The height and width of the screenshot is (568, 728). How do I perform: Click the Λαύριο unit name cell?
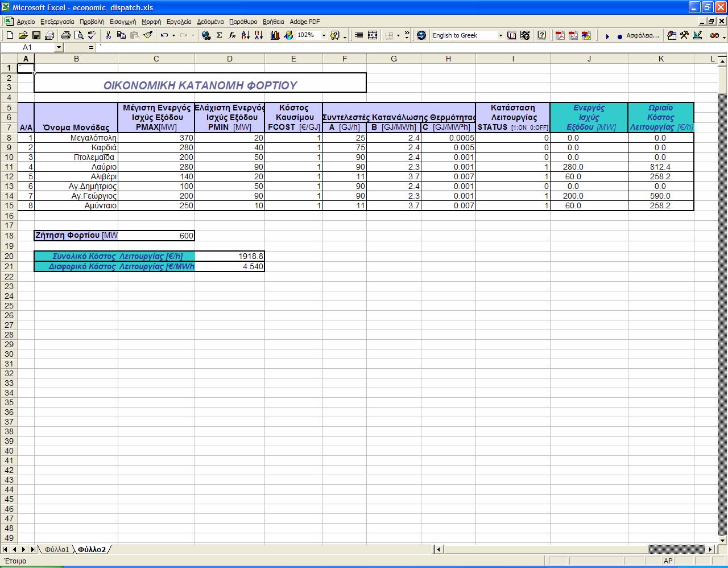pos(76,167)
